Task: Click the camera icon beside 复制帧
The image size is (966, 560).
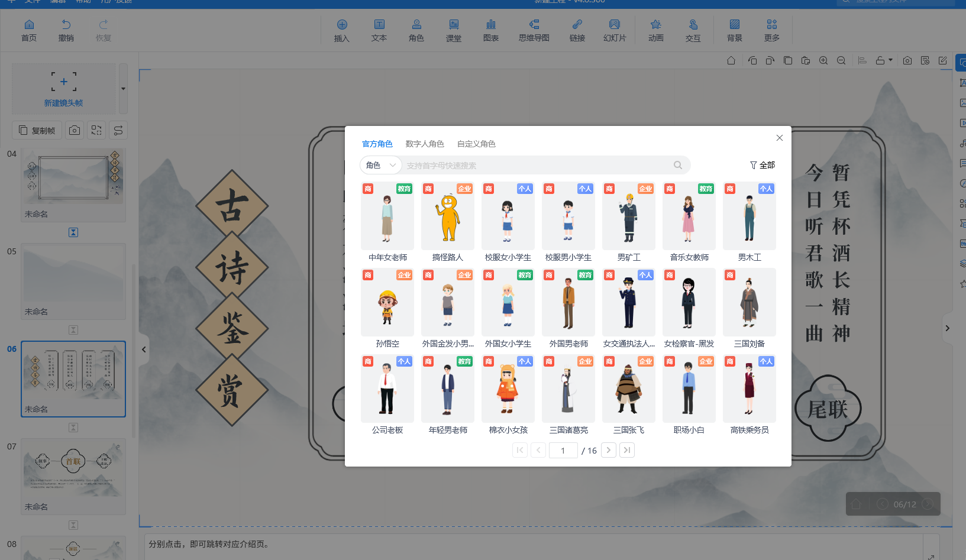Action: pyautogui.click(x=75, y=130)
